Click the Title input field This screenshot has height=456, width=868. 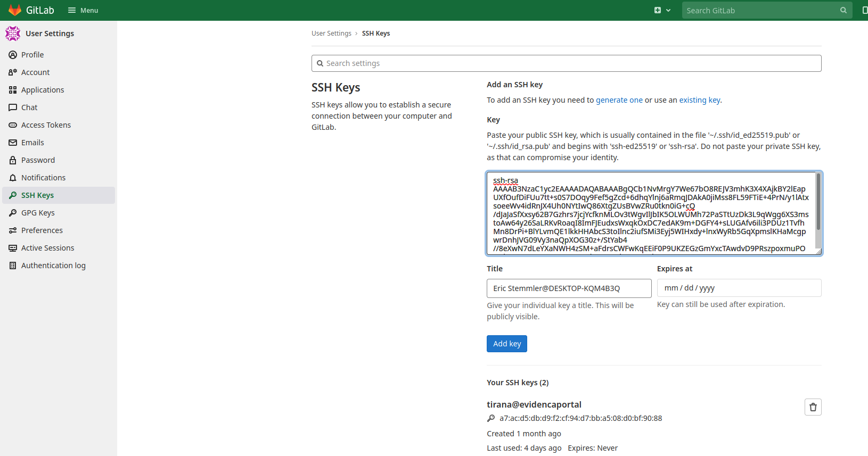tap(569, 288)
